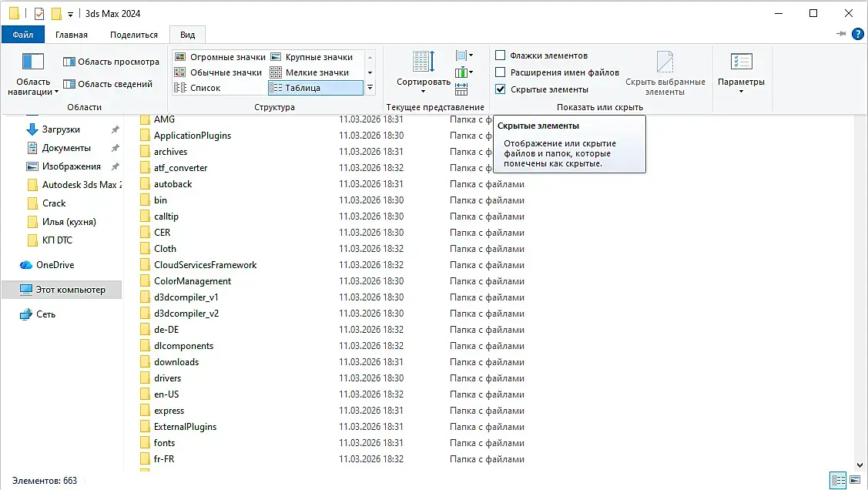
Task: Open Сортировать dropdown arrow
Action: tap(424, 92)
